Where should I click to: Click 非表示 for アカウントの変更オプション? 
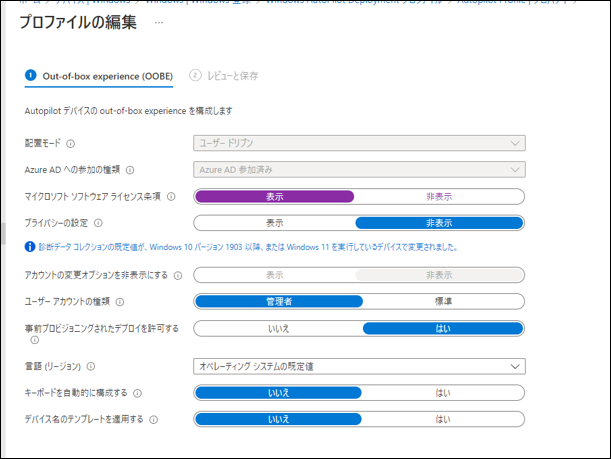[x=439, y=275]
